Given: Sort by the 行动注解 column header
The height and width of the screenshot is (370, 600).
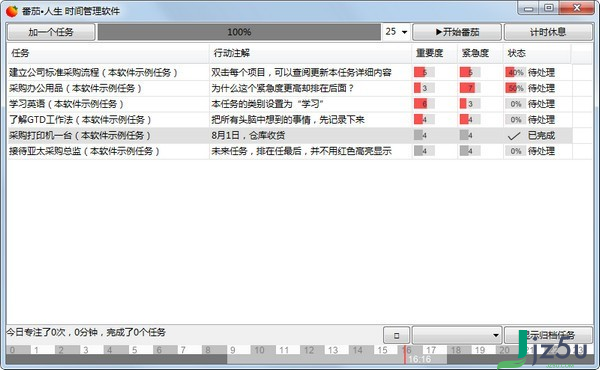Looking at the screenshot, I should pyautogui.click(x=310, y=53).
